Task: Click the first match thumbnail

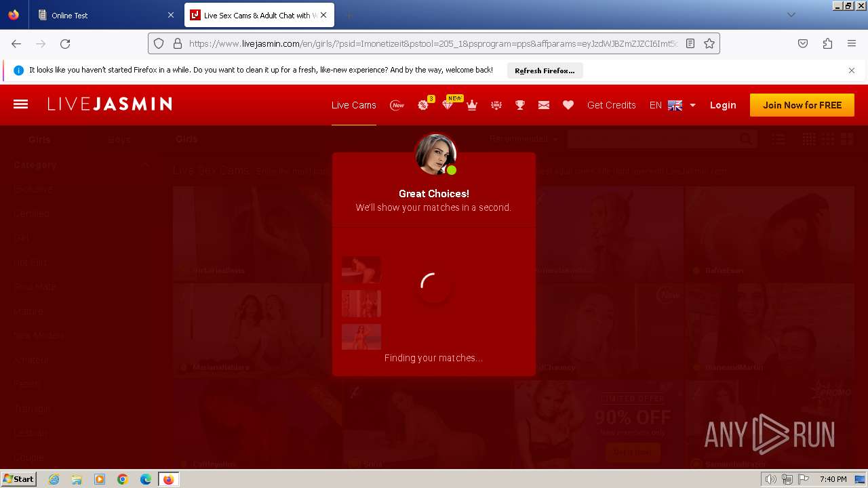Action: click(x=361, y=270)
